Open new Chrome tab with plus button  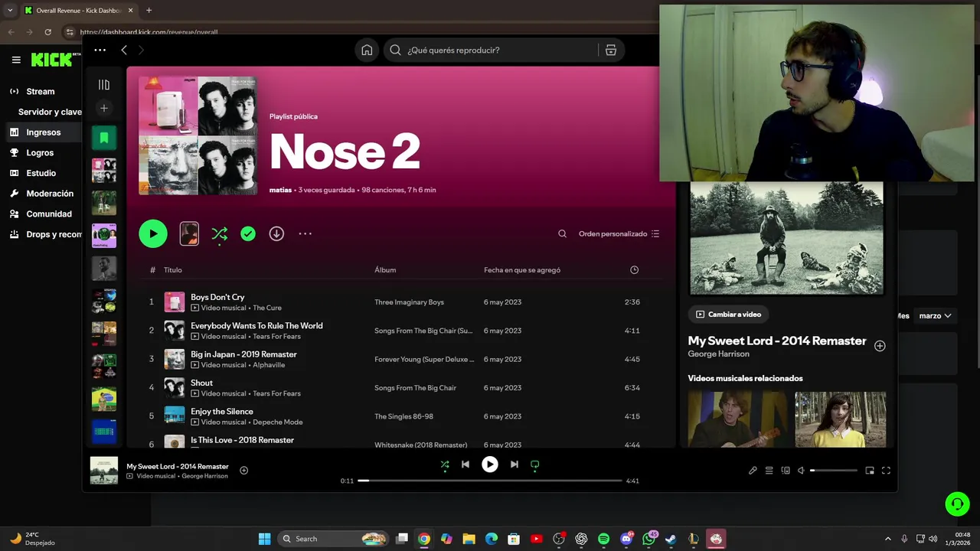point(149,11)
